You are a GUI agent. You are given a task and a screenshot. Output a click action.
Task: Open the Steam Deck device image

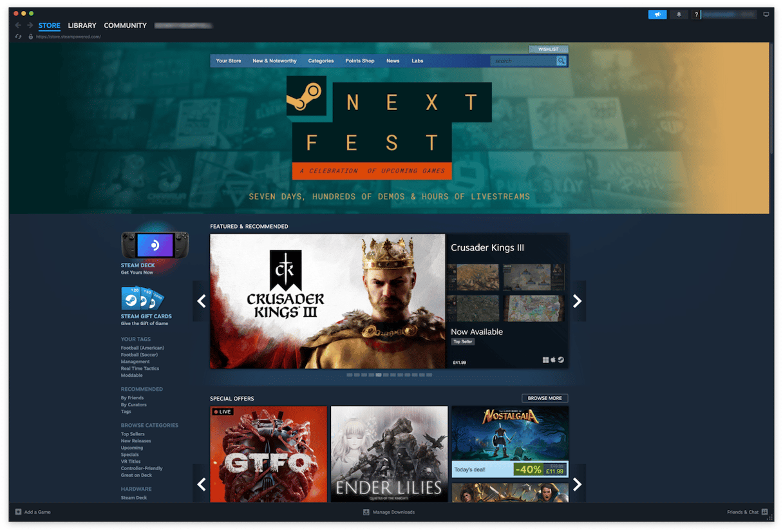coord(155,245)
